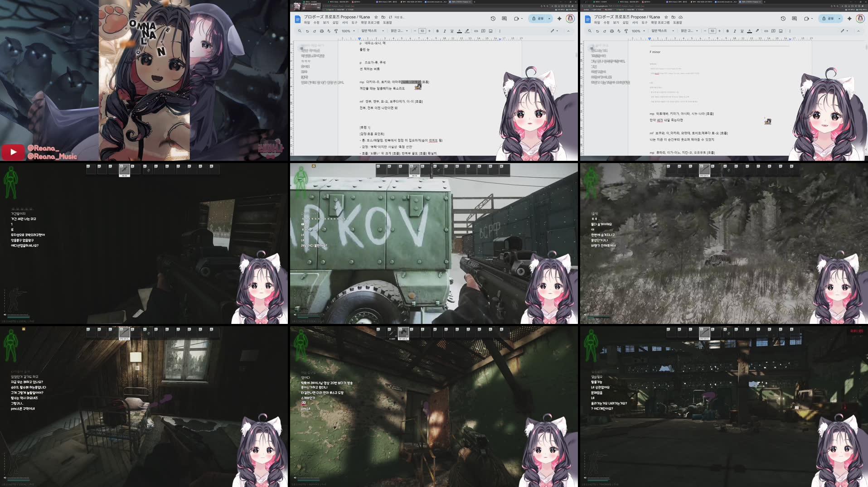Image resolution: width=868 pixels, height=487 pixels.
Task: Insert an image via the image icon
Action: point(490,31)
